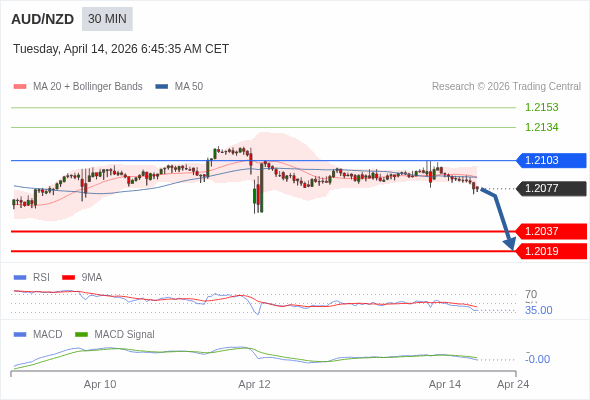Click the RSI legend label

click(x=41, y=278)
